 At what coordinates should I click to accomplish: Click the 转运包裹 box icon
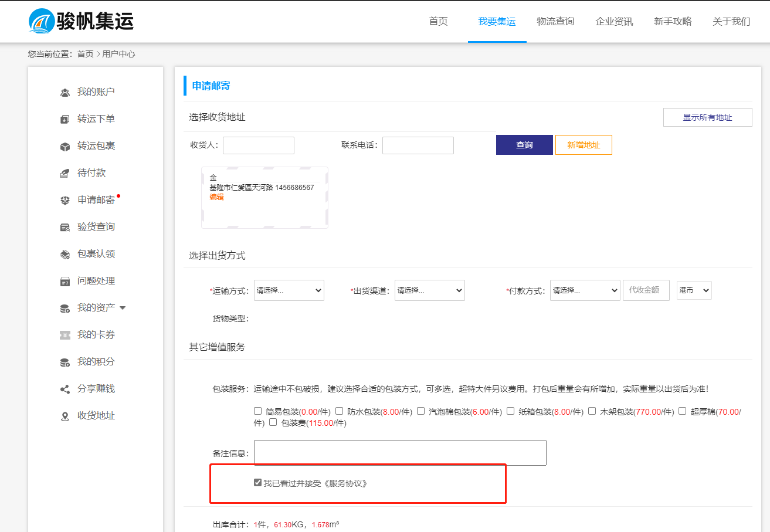pos(65,147)
